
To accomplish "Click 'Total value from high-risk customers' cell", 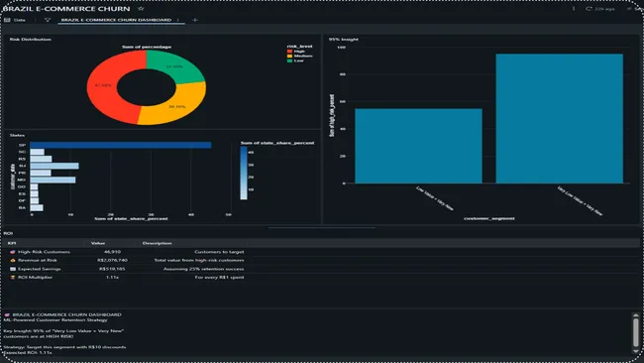I will (x=199, y=260).
